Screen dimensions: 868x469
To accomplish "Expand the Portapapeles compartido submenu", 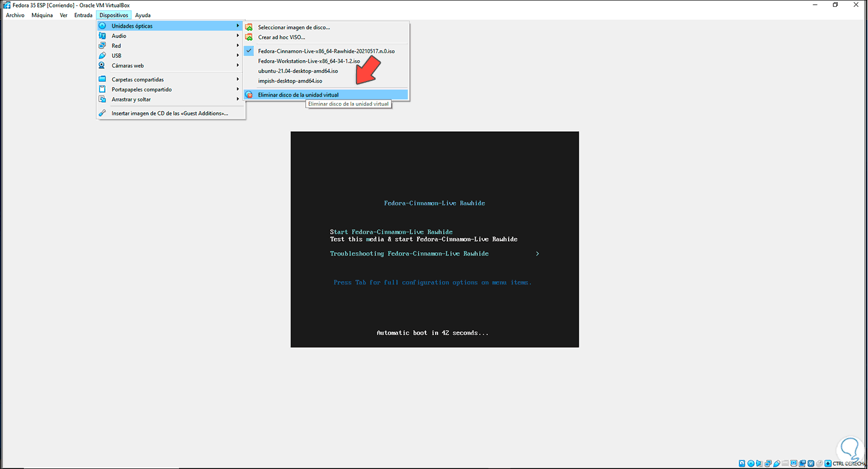I will click(171, 90).
